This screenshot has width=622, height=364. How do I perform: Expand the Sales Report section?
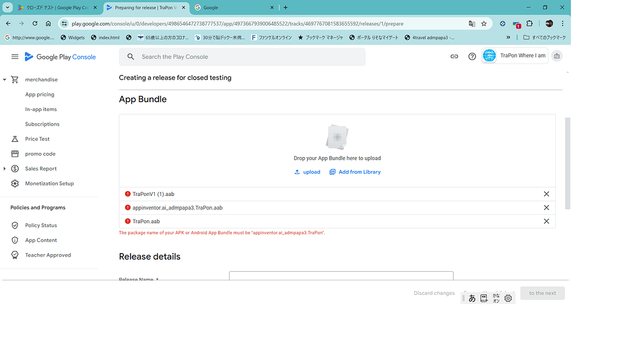click(5, 169)
